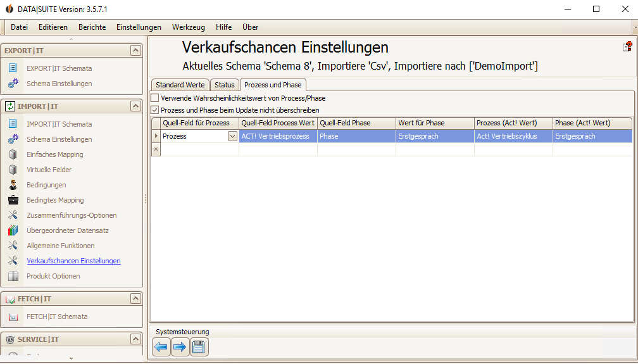This screenshot has height=364, width=638.
Task: Click the FETCH|IT header envelope icon
Action: tap(9, 299)
